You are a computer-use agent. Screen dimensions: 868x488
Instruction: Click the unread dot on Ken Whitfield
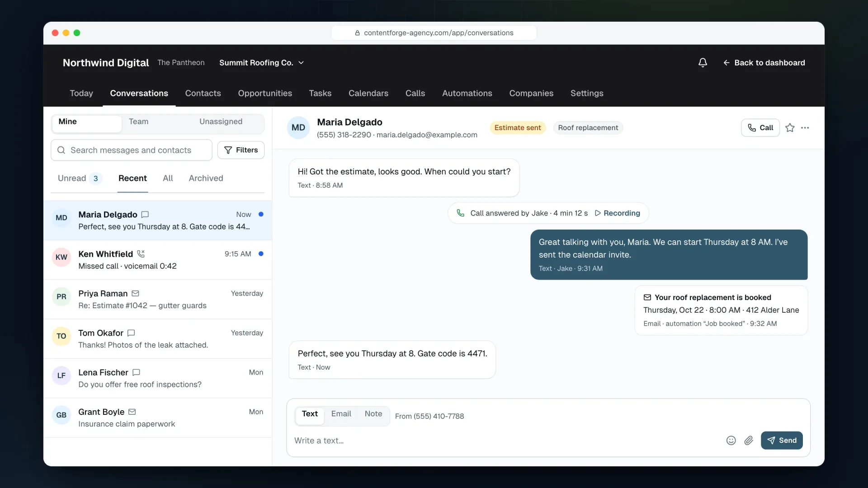click(261, 254)
